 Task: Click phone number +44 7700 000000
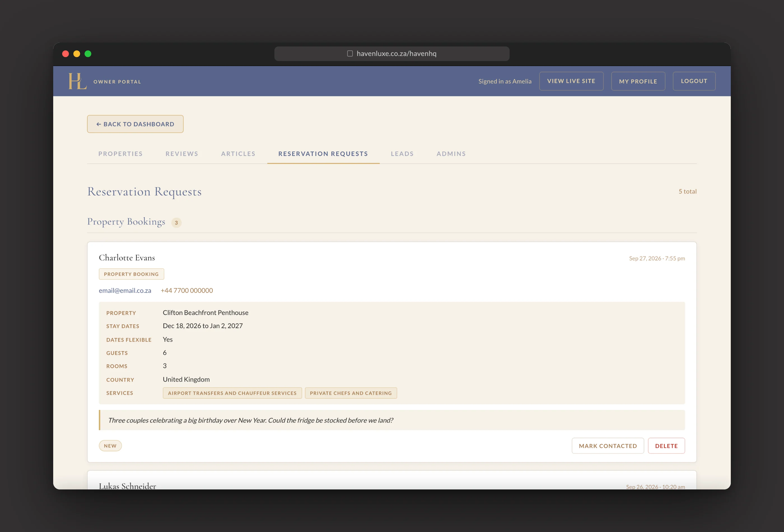[186, 290]
